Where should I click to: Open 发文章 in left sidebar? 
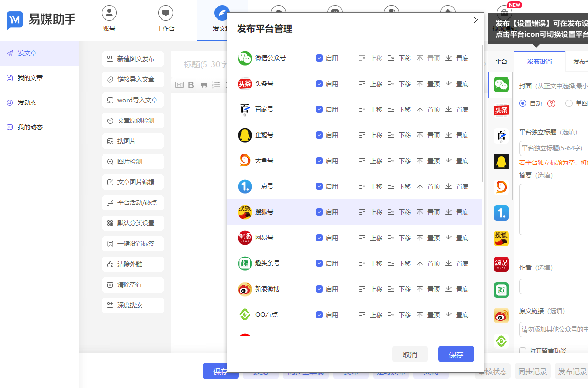[39, 53]
